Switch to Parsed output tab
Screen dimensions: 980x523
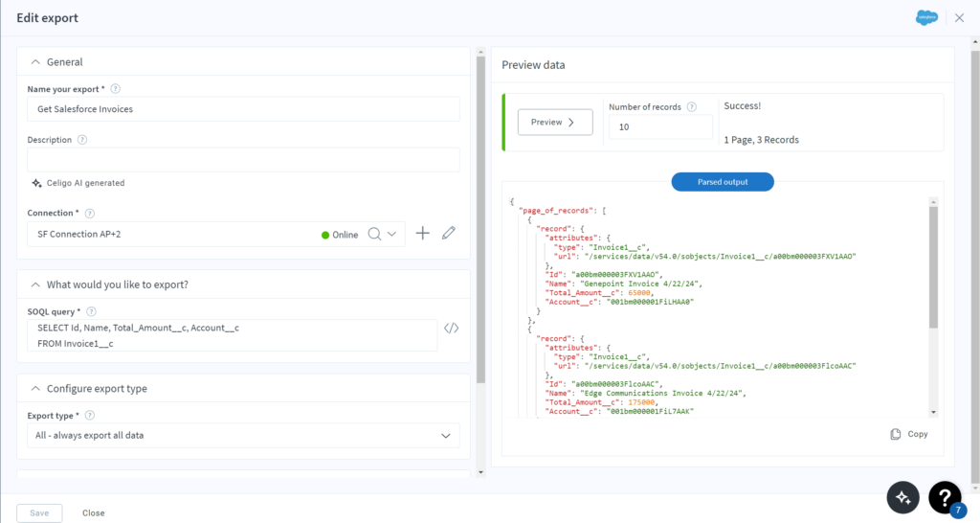(x=723, y=182)
